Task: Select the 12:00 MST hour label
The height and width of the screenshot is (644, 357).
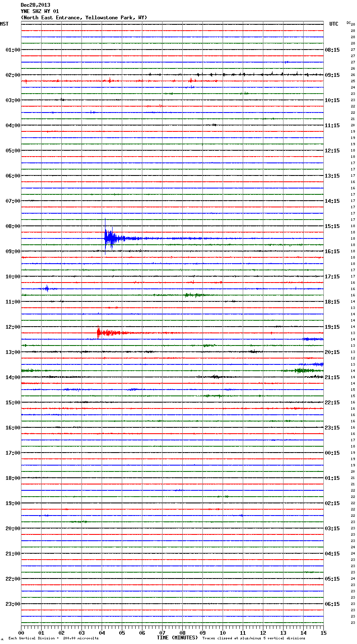Action: click(13, 327)
